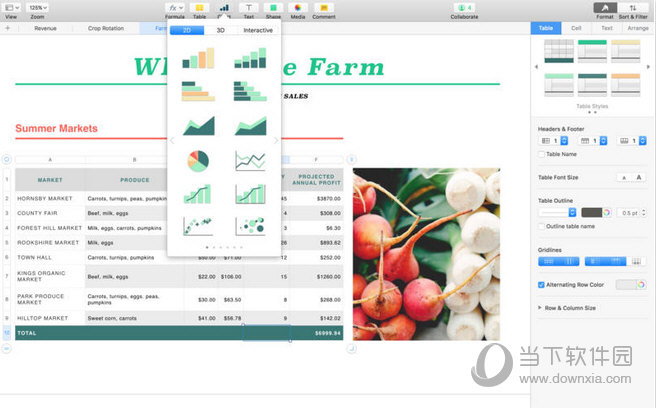Open the Formula insert menu
The width and height of the screenshot is (656, 408).
click(174, 8)
